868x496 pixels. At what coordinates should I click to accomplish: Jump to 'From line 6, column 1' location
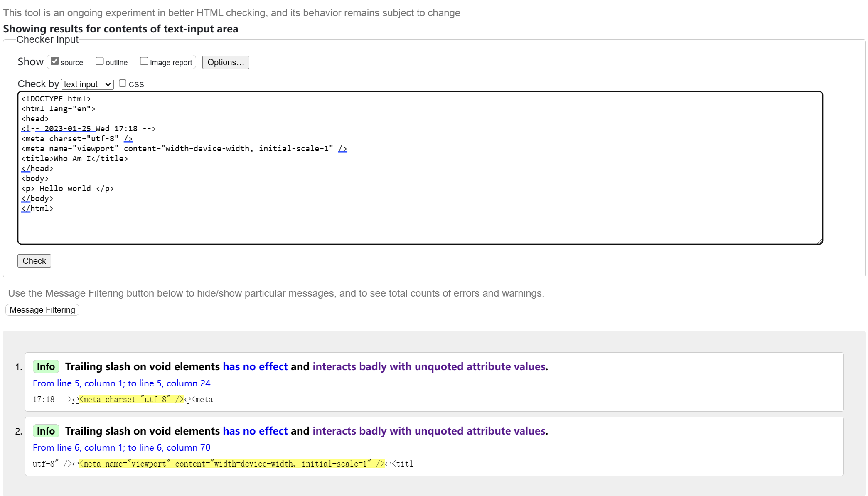[122, 447]
